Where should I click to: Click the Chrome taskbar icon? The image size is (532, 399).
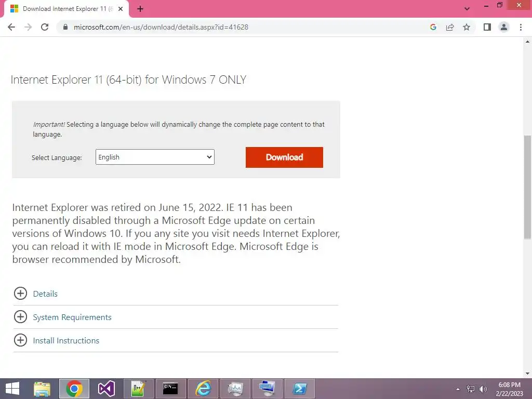pos(74,389)
